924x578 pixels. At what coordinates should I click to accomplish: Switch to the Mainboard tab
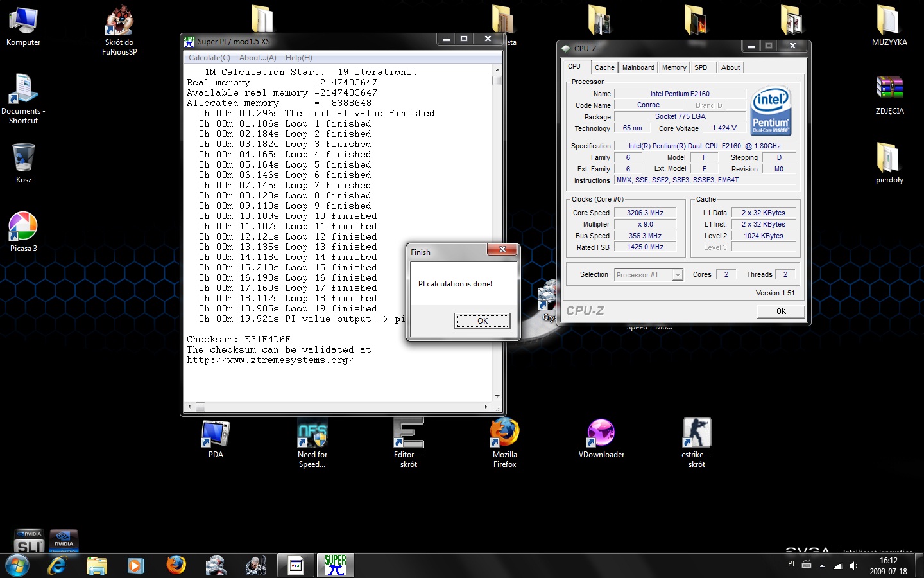coord(638,67)
